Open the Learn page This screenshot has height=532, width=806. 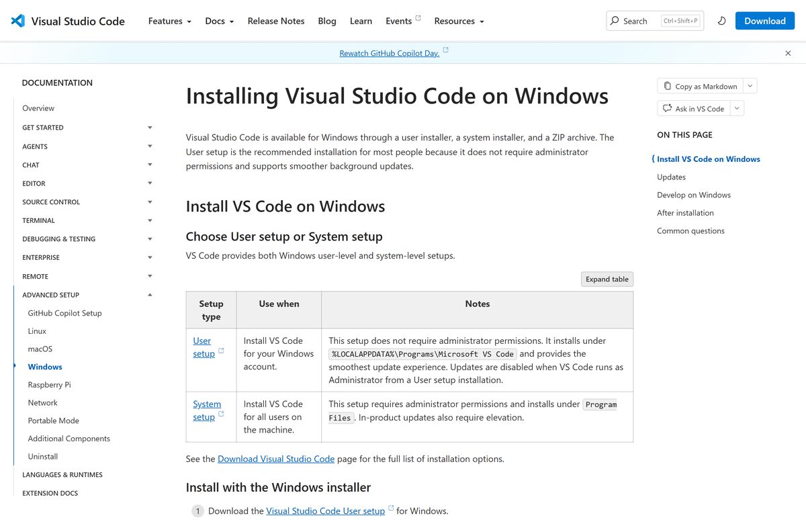(361, 21)
